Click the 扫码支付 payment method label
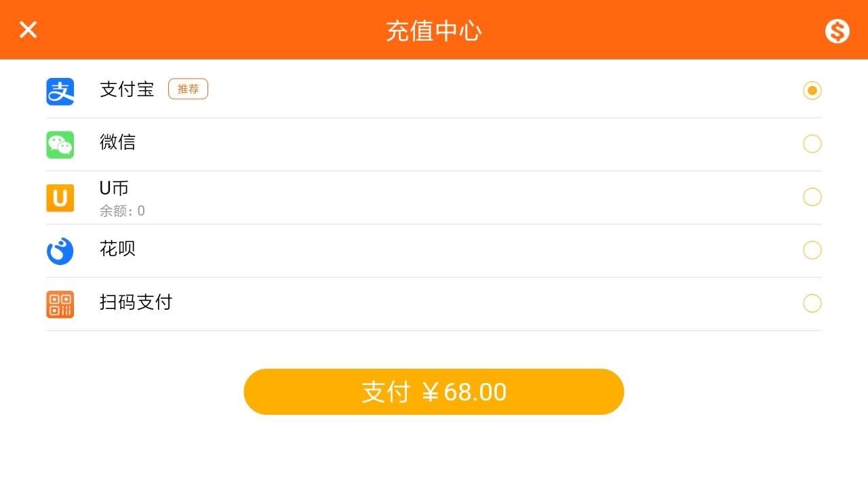This screenshot has height=488, width=868. point(136,302)
